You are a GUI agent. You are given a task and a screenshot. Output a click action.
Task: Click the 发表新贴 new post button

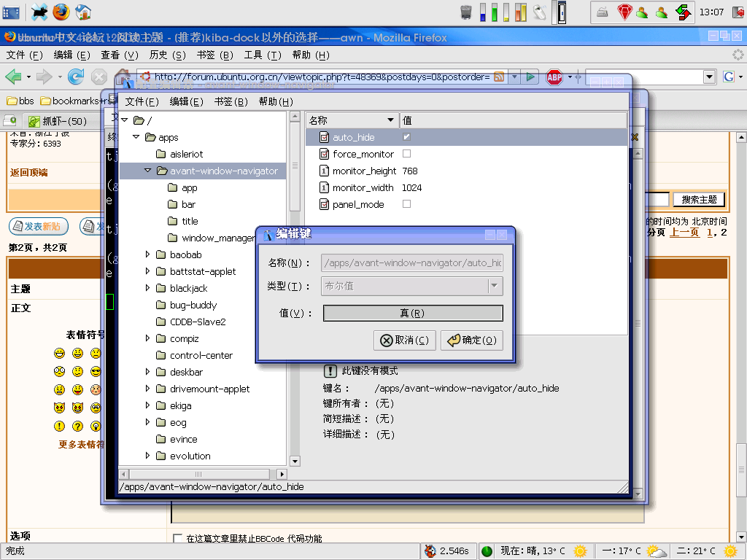pyautogui.click(x=39, y=226)
